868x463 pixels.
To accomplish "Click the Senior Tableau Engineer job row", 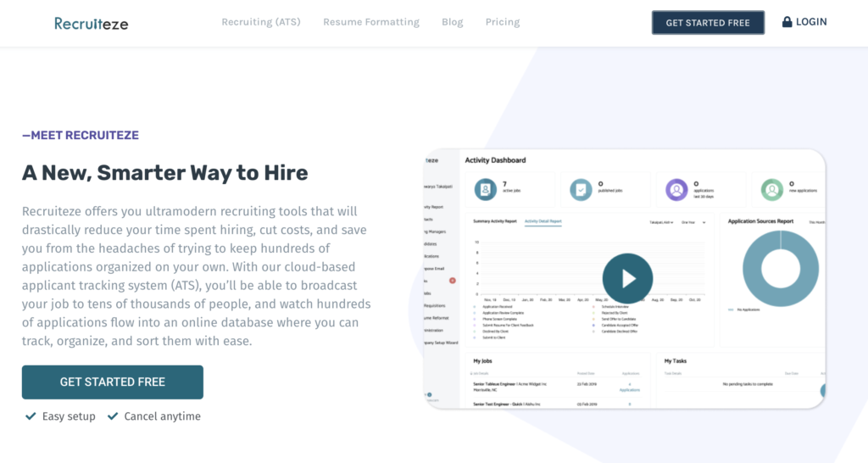I will click(x=556, y=387).
